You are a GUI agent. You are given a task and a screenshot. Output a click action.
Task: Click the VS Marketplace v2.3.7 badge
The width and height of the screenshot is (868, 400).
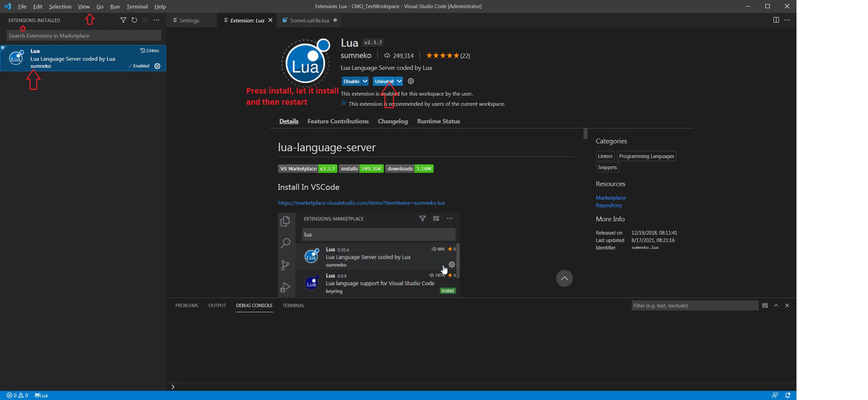[x=307, y=169]
